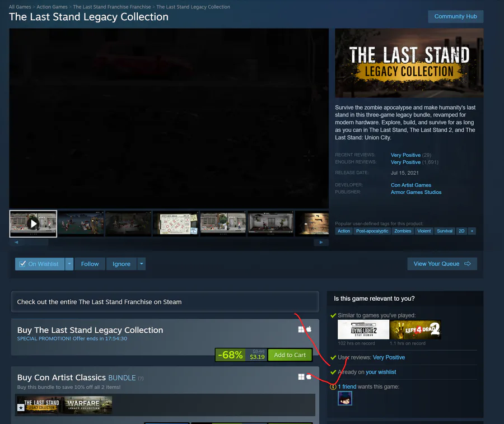
Task: Select the map screenshot thumbnail
Action: coord(176,223)
